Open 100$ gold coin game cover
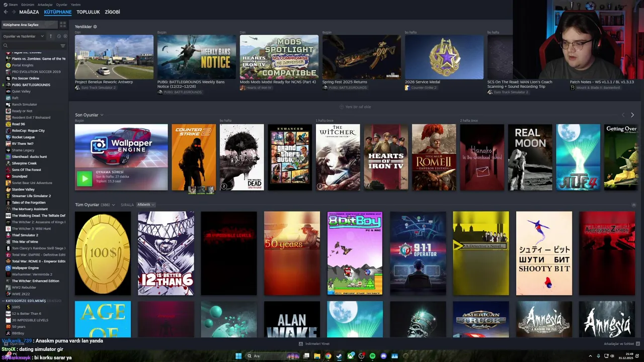This screenshot has height=362, width=644. pyautogui.click(x=103, y=253)
